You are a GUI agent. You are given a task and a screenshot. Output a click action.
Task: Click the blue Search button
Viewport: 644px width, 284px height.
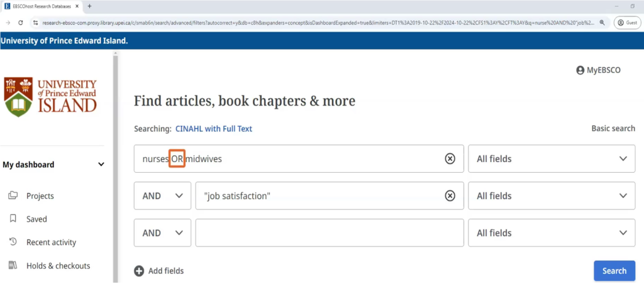point(614,271)
